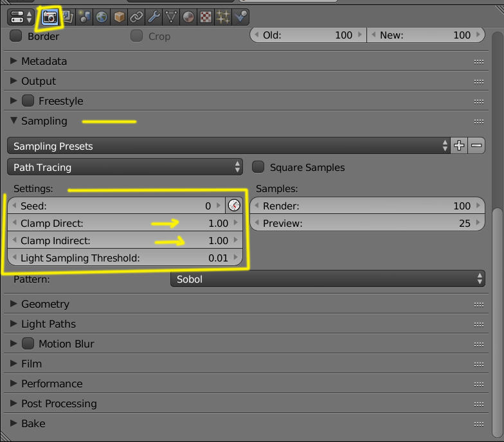Enable the Motion Blur checkbox
This screenshot has height=442, width=504.
[28, 343]
